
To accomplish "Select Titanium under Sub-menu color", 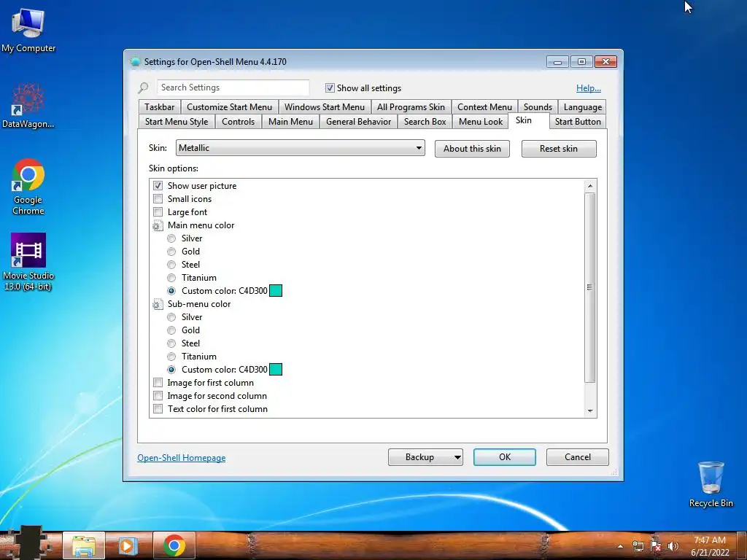I will tap(171, 357).
